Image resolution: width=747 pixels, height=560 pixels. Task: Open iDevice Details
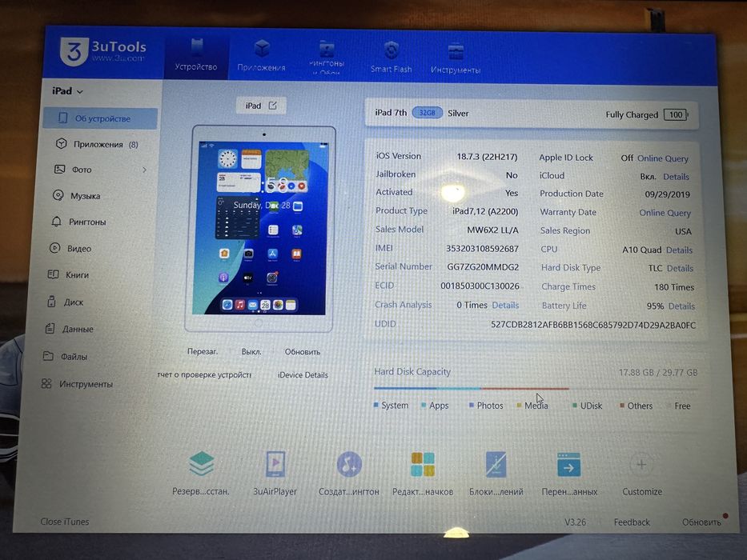303,375
